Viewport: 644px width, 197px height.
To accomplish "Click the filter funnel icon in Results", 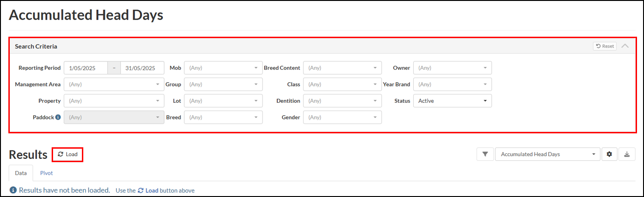I will 485,154.
